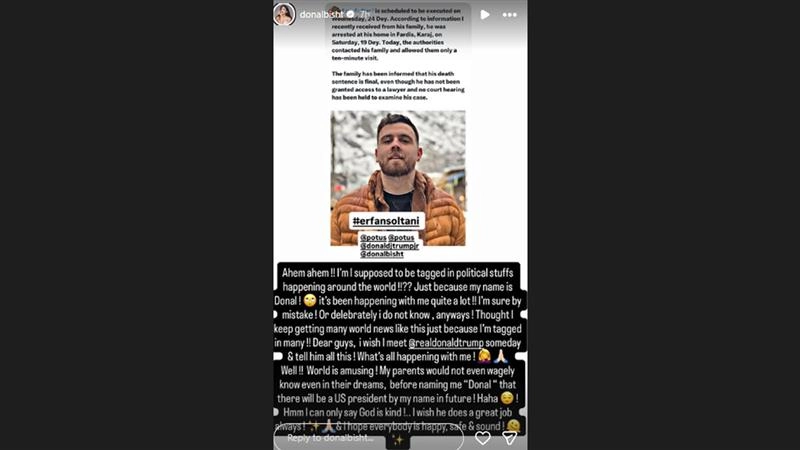The image size is (800, 450).
Task: Click the verified badge beside donalbisht
Action: coord(350,14)
